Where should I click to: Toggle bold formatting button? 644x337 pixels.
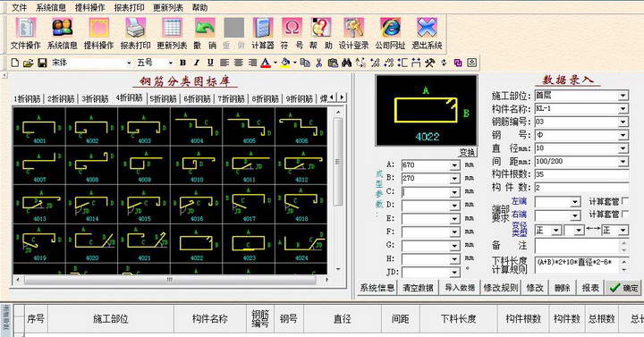click(182, 63)
